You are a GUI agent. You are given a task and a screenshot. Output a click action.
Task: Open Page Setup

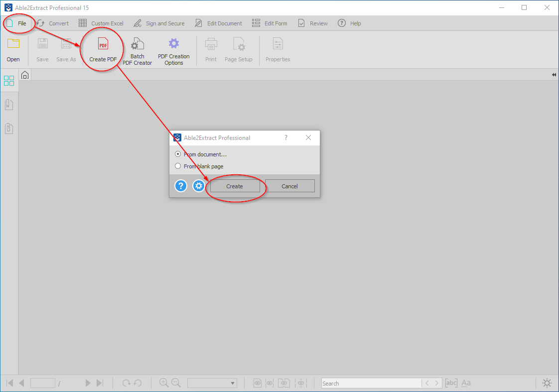tap(239, 50)
